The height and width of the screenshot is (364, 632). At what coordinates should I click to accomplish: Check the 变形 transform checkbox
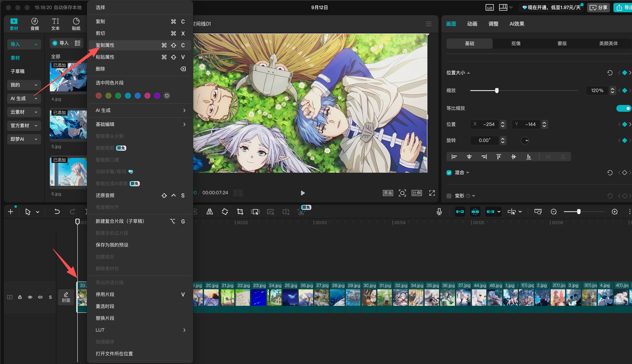click(x=449, y=196)
